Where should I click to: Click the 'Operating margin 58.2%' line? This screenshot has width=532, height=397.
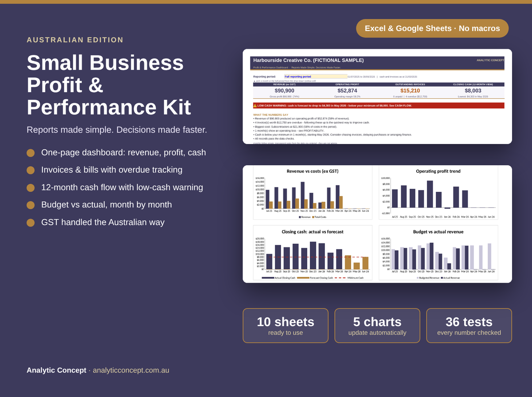tap(348, 96)
